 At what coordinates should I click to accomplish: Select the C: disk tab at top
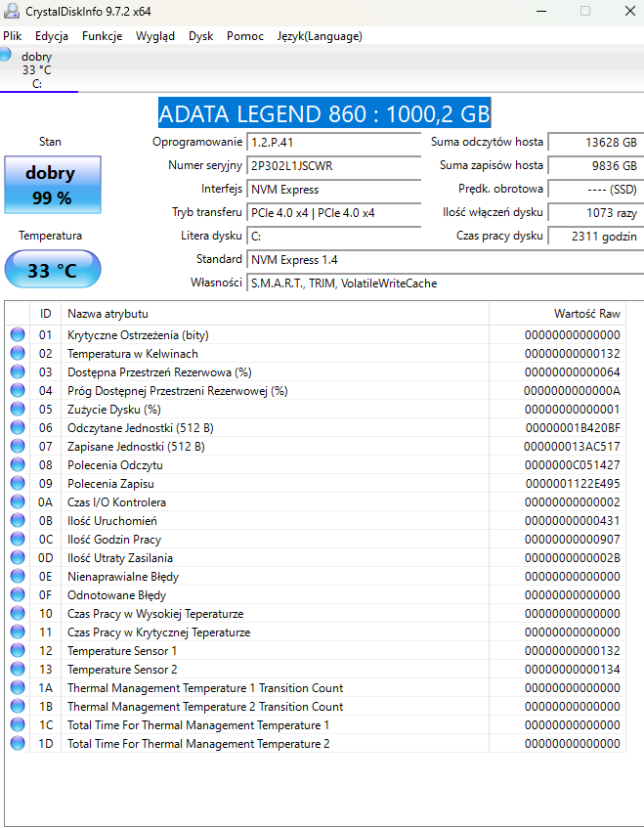click(39, 69)
